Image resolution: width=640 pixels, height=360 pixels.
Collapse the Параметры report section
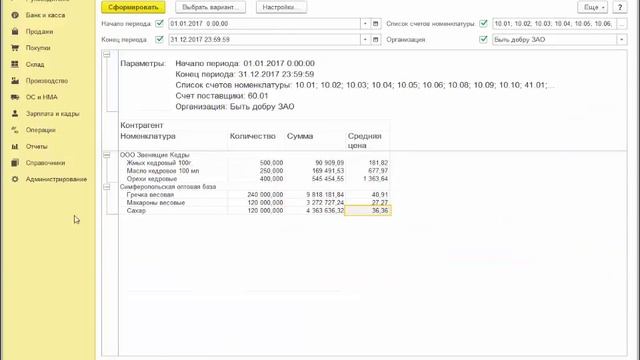[107, 55]
